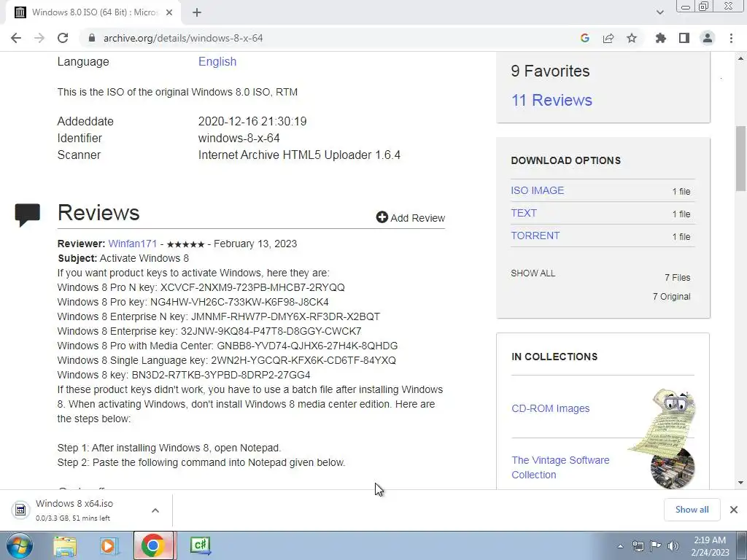Open Chrome's three-dot menu
Image resolution: width=747 pixels, height=560 pixels.
tap(731, 38)
